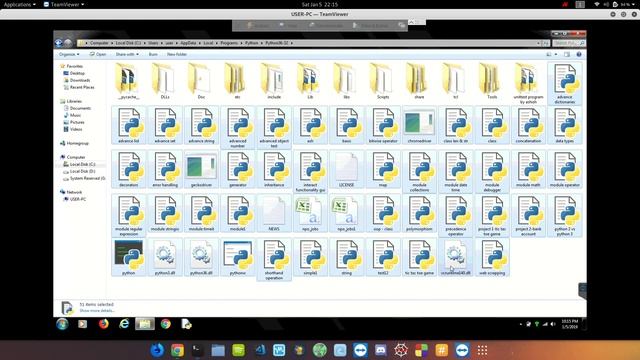Click the Open toolbar button
The image size is (640, 360).
(x=98, y=54)
